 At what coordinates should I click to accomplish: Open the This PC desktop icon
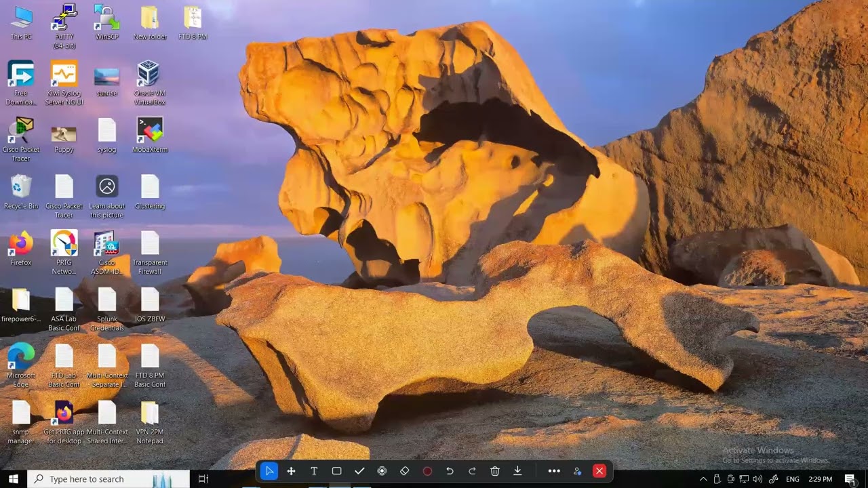pyautogui.click(x=21, y=23)
